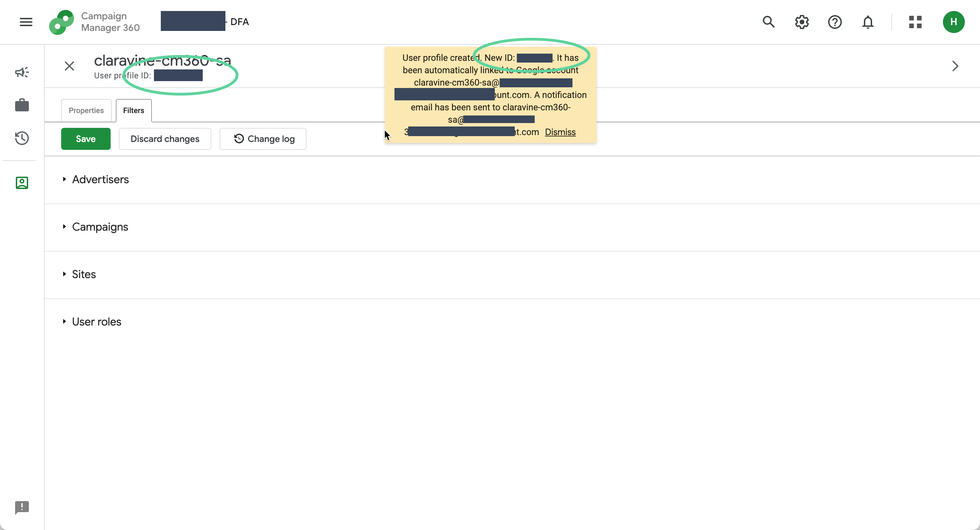Click the claravine-cm360-sa profile title

(x=163, y=60)
